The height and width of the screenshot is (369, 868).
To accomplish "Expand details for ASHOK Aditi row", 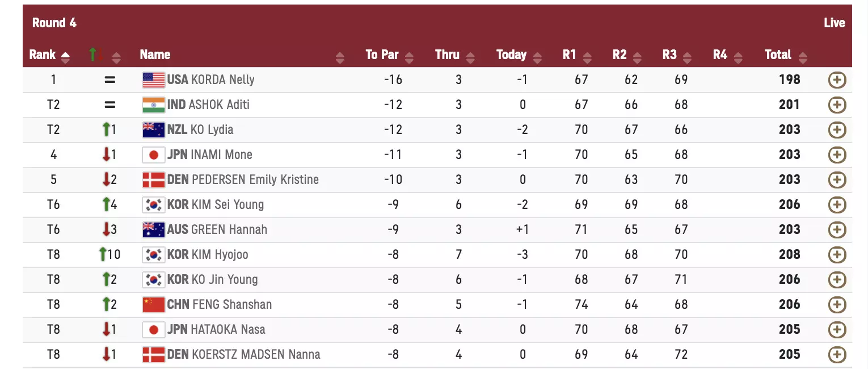I will tap(837, 105).
